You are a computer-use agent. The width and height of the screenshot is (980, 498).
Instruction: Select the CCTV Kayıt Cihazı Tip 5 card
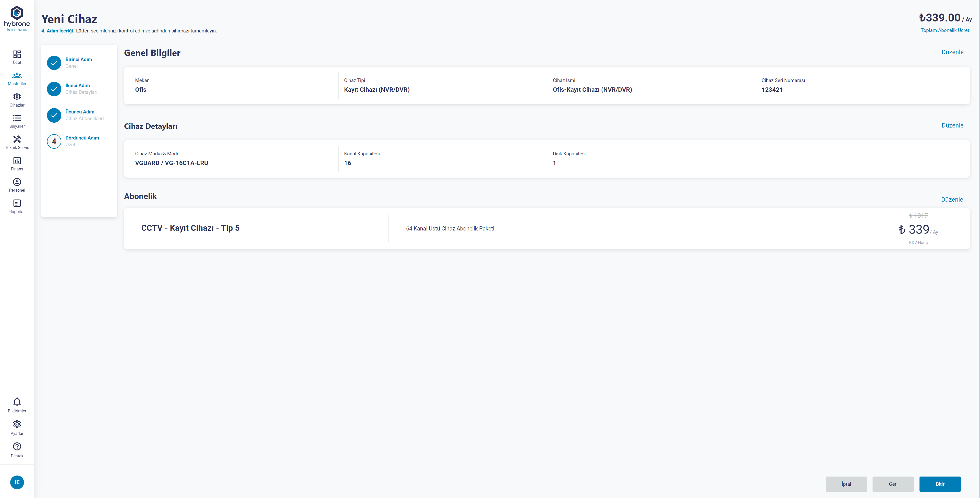pos(190,228)
